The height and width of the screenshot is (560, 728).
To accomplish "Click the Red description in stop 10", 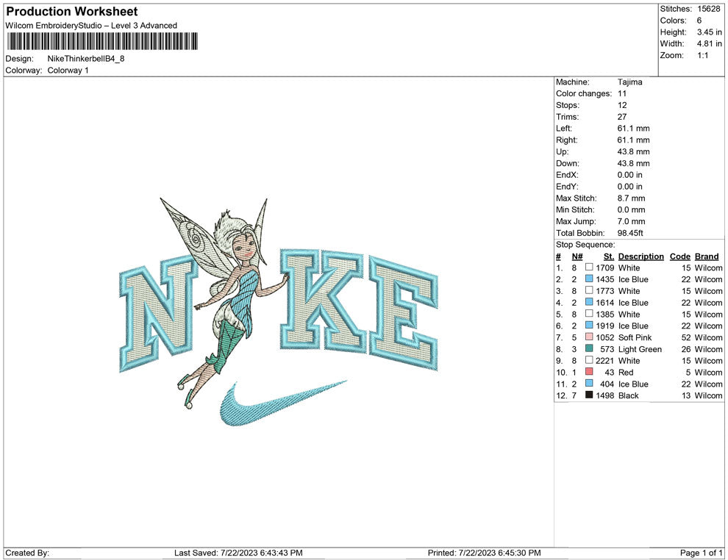I will click(x=625, y=373).
